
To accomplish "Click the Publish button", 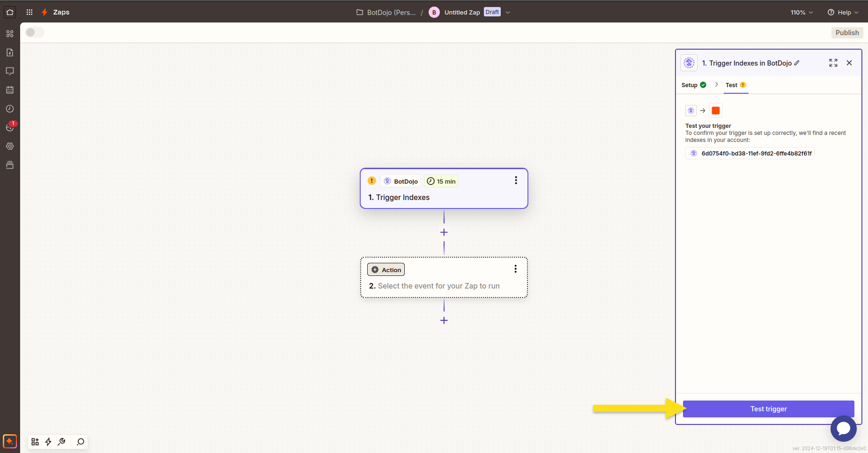I will click(x=847, y=33).
